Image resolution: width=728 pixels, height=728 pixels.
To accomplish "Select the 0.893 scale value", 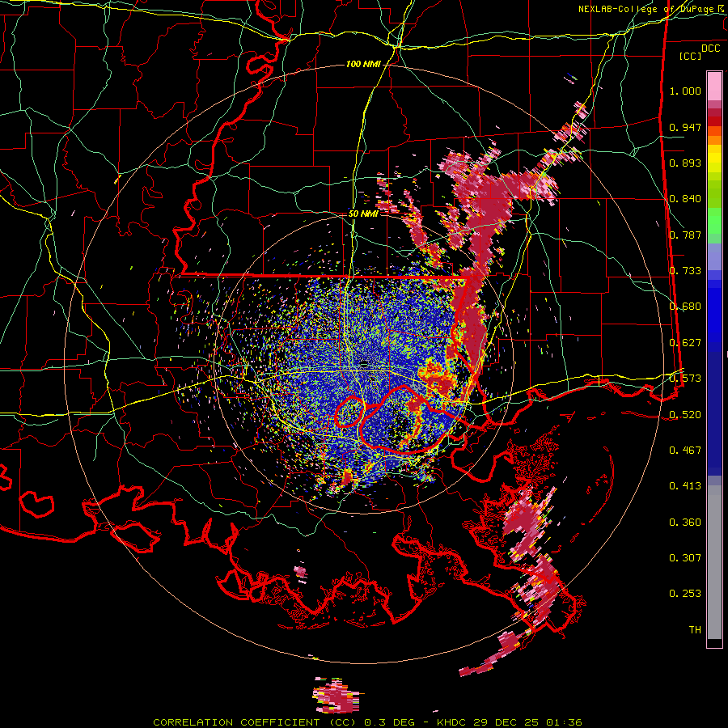I will [x=685, y=163].
